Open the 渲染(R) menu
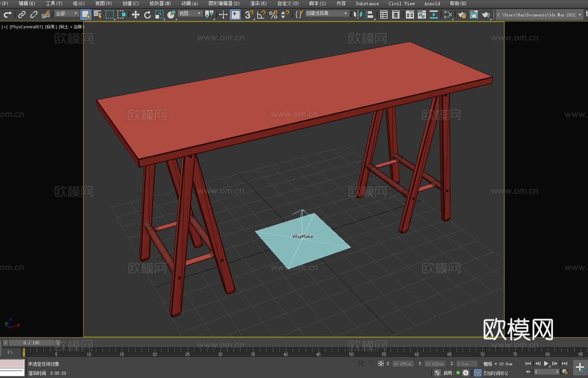 pos(258,3)
